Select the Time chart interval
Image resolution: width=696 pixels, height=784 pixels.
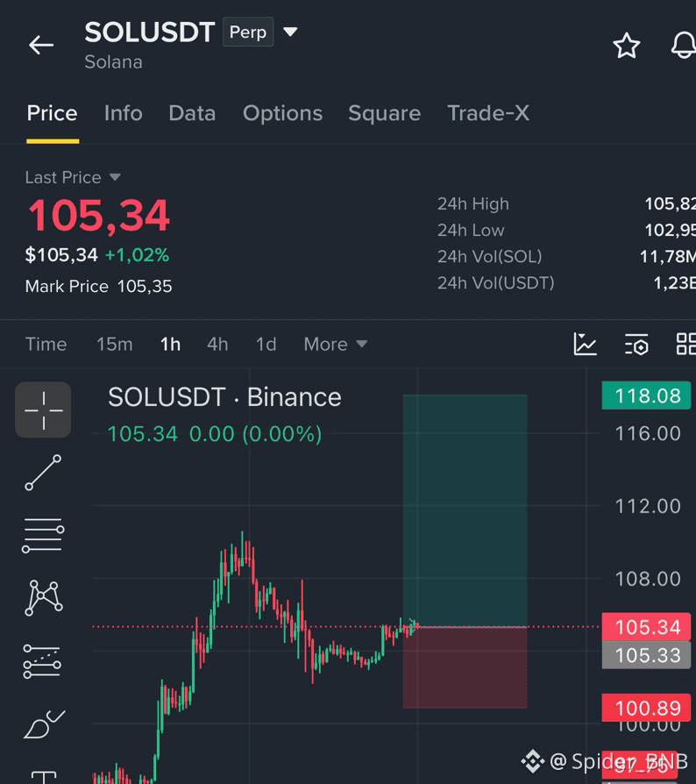(x=46, y=345)
